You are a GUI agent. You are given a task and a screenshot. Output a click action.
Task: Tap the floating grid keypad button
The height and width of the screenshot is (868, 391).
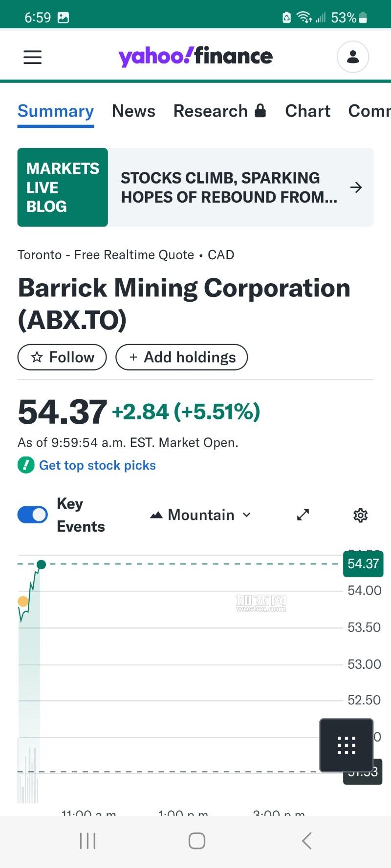[347, 745]
